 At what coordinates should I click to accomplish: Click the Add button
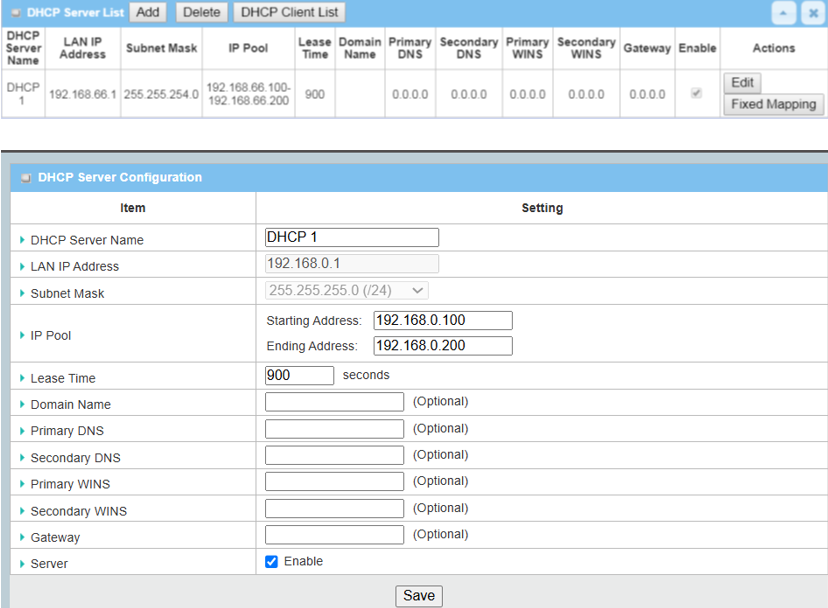click(x=147, y=12)
